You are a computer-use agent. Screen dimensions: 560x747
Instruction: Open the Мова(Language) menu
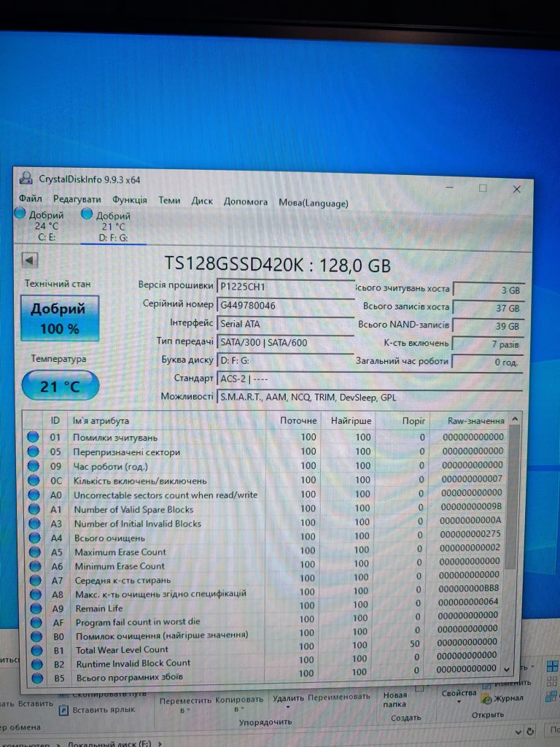tap(314, 203)
